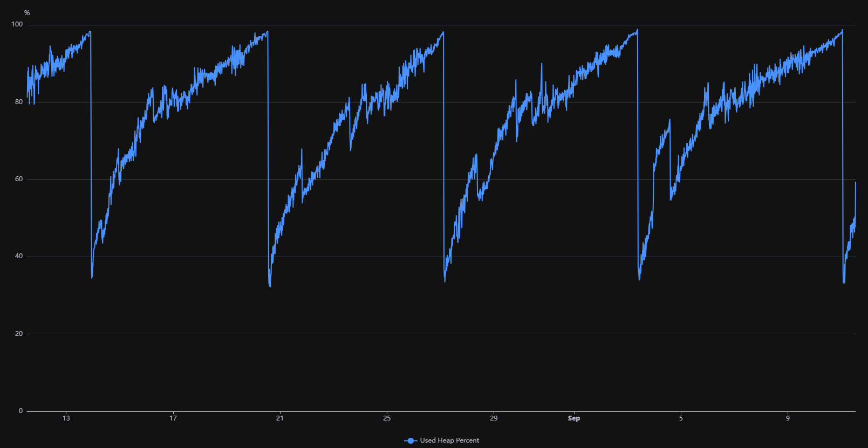868x448 pixels.
Task: Click the '80' y-axis label
Action: tap(19, 102)
